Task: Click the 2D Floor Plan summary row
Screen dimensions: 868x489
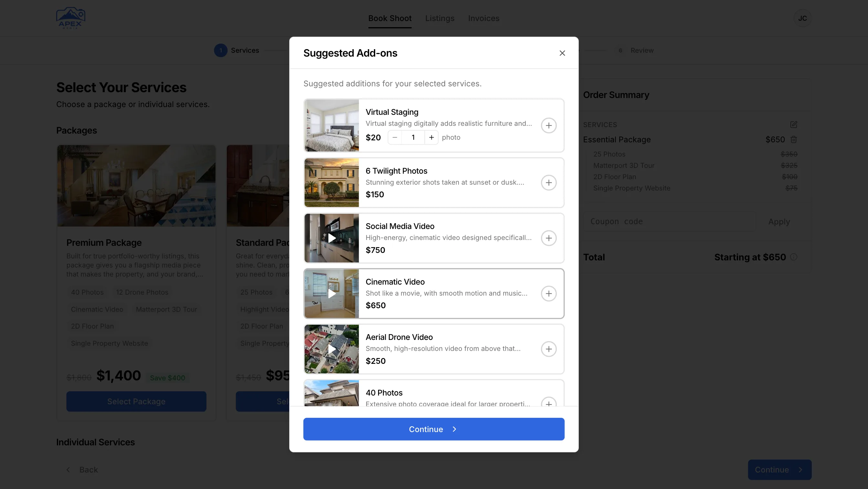Action: tap(695, 177)
